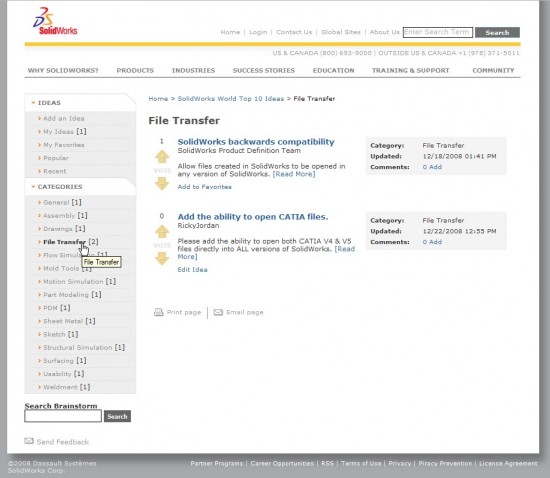Image resolution: width=550 pixels, height=478 pixels.
Task: Open INDUSTRIES menu
Action: pyautogui.click(x=193, y=70)
